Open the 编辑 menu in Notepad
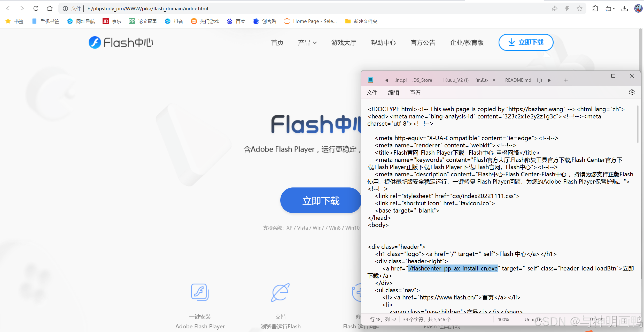This screenshot has height=332, width=644. coord(393,93)
